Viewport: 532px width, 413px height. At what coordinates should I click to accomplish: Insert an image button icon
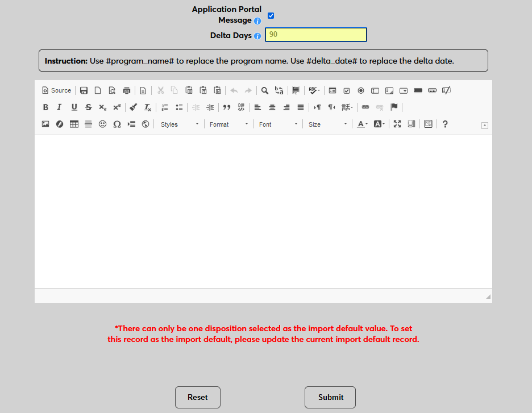[x=432, y=90]
